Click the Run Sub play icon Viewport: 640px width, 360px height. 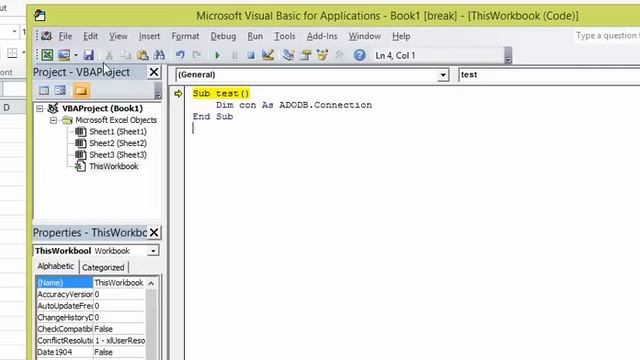tap(217, 55)
